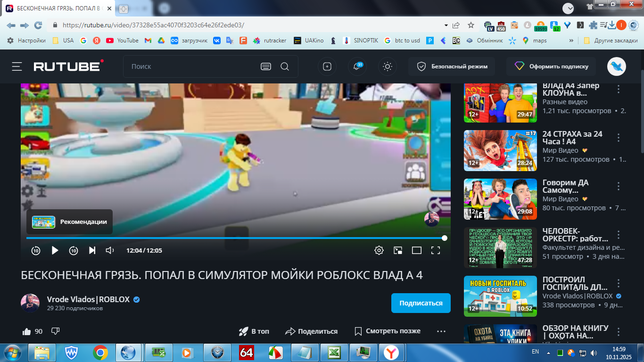Play the video
Viewport: 644px width, 362px height.
(x=55, y=250)
